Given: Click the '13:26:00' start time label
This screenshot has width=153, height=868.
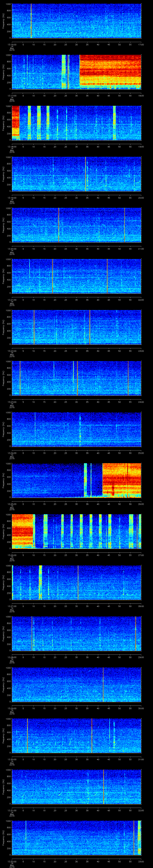Looking at the screenshot, I should coord(12,555).
